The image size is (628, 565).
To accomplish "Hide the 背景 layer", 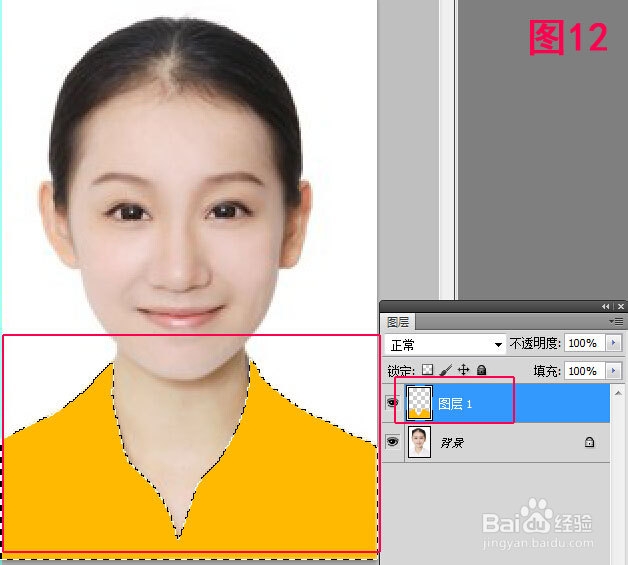I will click(x=392, y=442).
